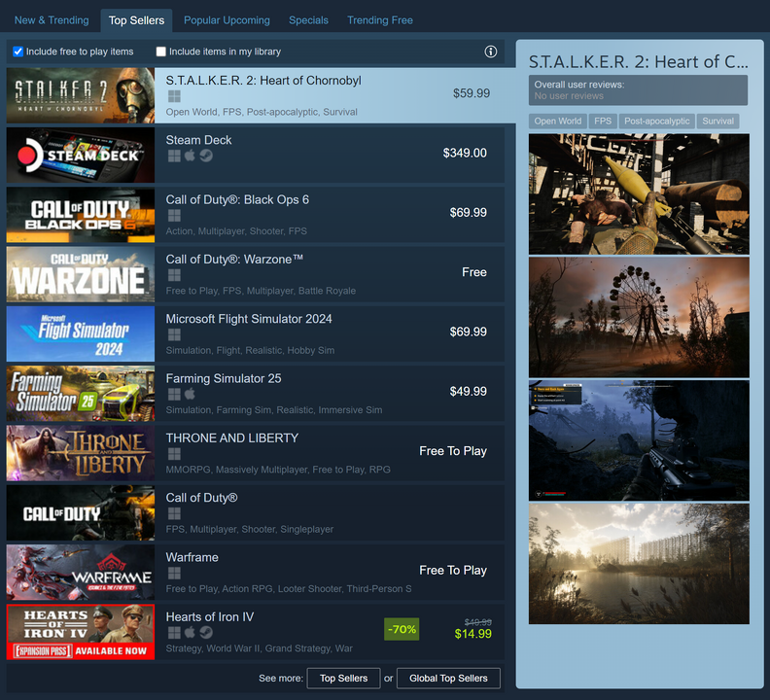
Task: Click Windows icon under S.T.A.L.K.E.R. 2 title
Action: [x=174, y=96]
